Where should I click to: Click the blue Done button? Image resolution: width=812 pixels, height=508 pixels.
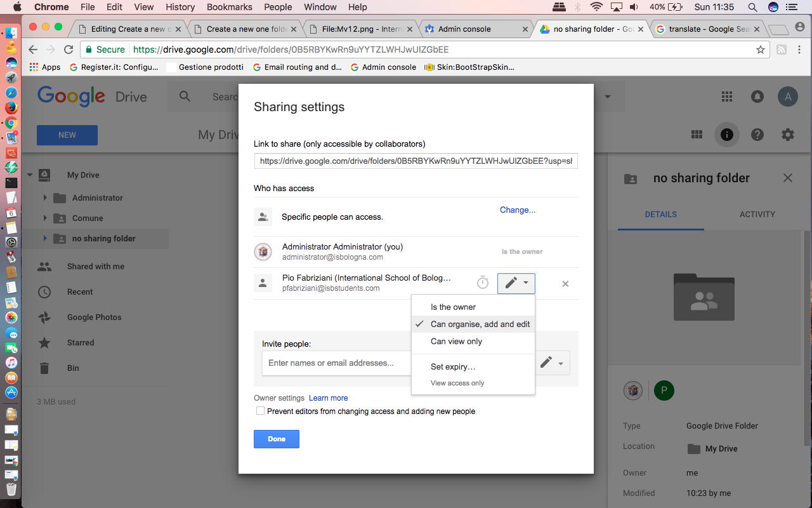point(277,439)
